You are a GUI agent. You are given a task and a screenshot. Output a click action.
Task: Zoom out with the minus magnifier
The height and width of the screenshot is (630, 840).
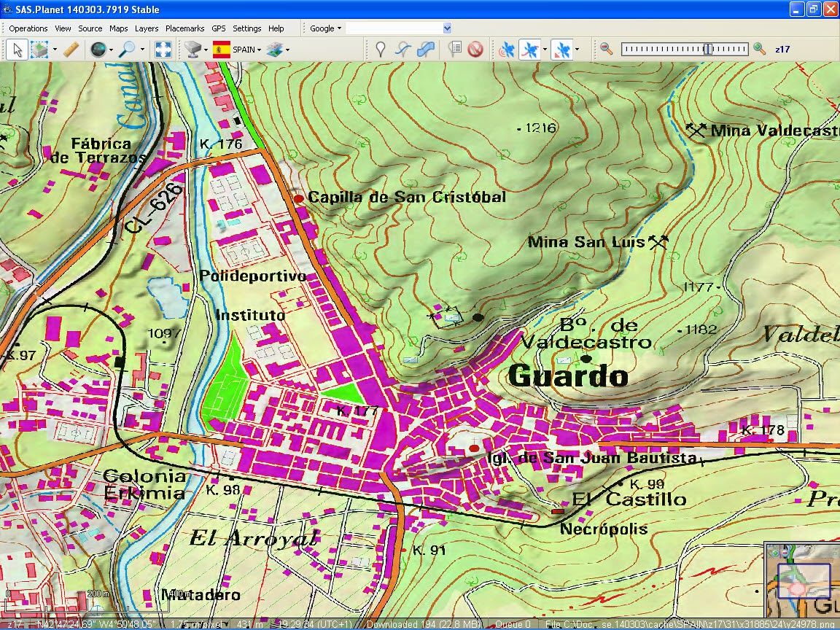[x=607, y=50]
